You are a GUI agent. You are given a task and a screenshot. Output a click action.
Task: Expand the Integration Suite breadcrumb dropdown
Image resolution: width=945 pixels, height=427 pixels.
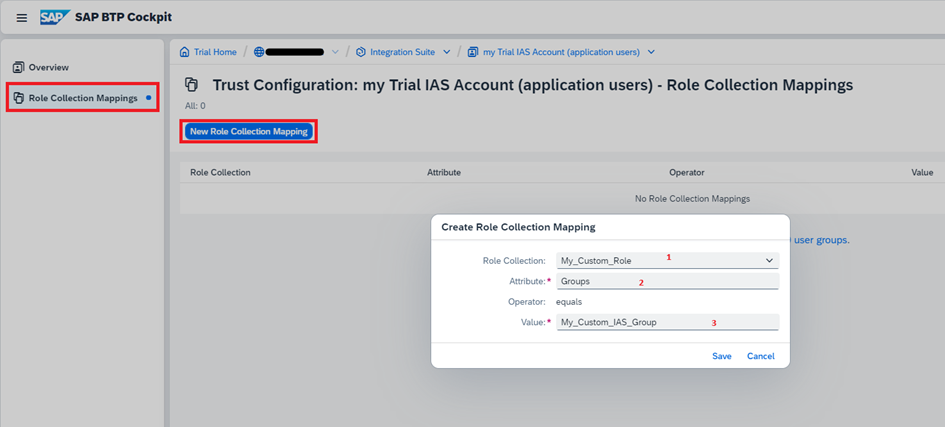447,52
